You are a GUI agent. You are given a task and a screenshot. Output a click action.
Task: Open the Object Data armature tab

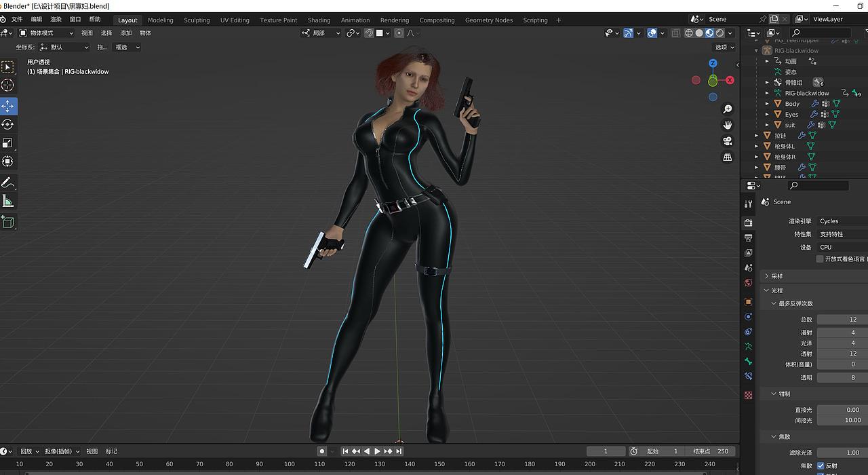(x=748, y=347)
